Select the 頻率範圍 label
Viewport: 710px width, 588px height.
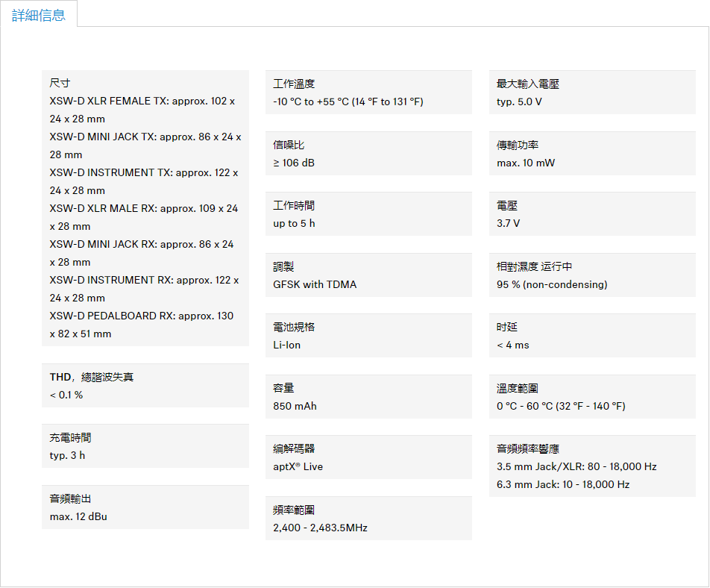click(x=294, y=510)
